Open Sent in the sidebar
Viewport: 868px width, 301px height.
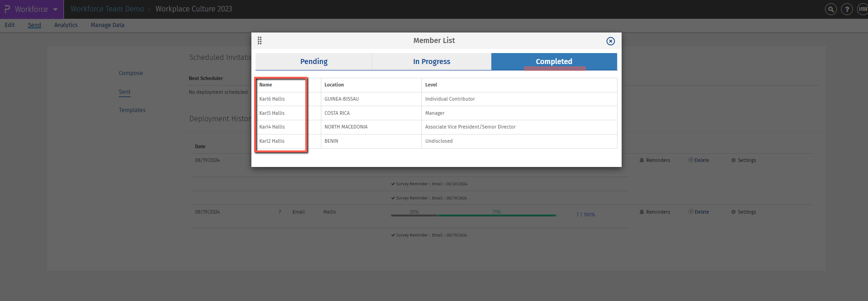tap(124, 92)
